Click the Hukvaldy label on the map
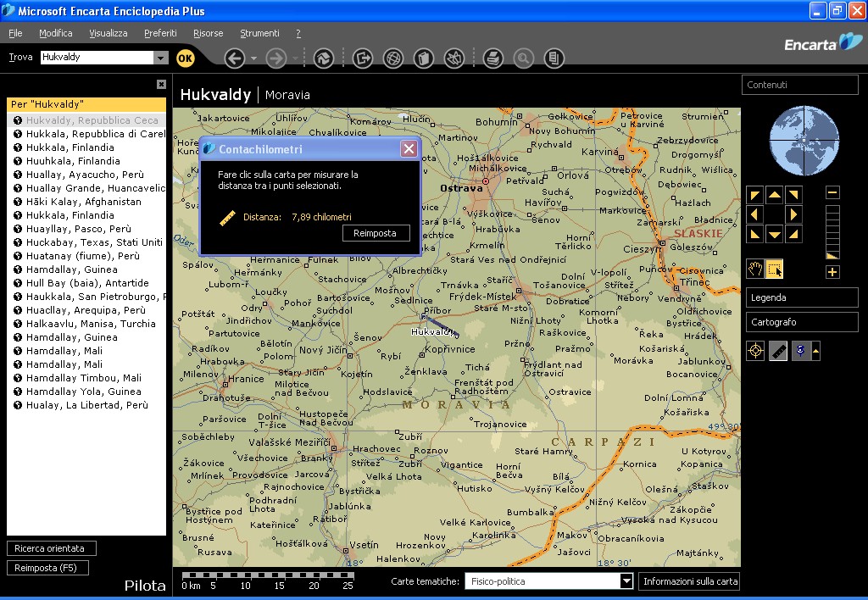 [x=432, y=331]
